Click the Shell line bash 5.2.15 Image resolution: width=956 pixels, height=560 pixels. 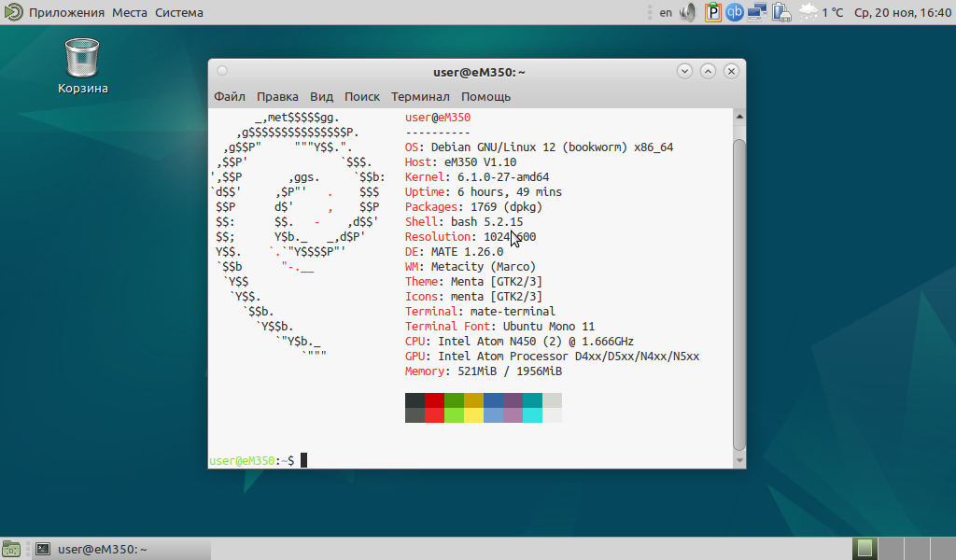coord(464,222)
